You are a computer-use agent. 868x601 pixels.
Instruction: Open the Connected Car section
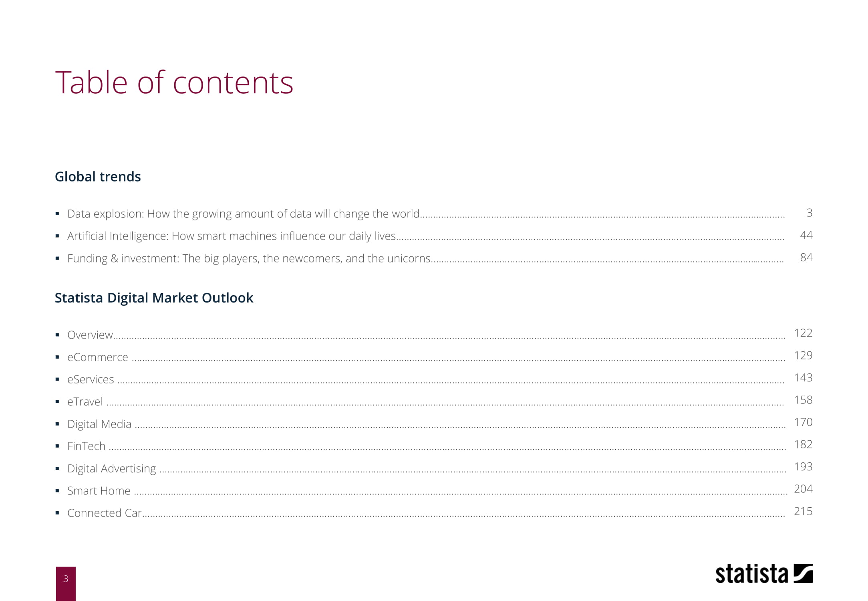[104, 513]
